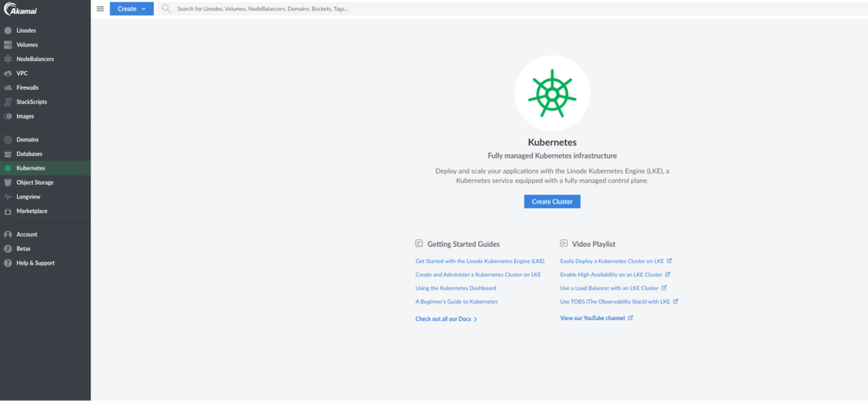868x401 pixels.
Task: Toggle the hamburger sidebar menu
Action: pyautogui.click(x=100, y=9)
